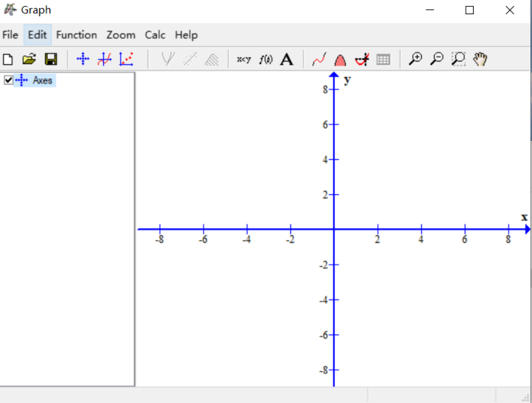Click the f(t) custom functions icon
Viewport: 532px width, 403px height.
[x=266, y=60]
